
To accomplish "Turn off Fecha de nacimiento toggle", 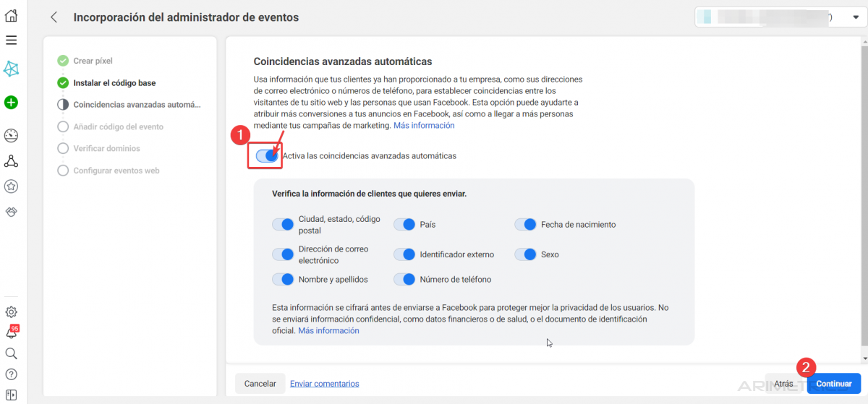I will click(x=525, y=225).
